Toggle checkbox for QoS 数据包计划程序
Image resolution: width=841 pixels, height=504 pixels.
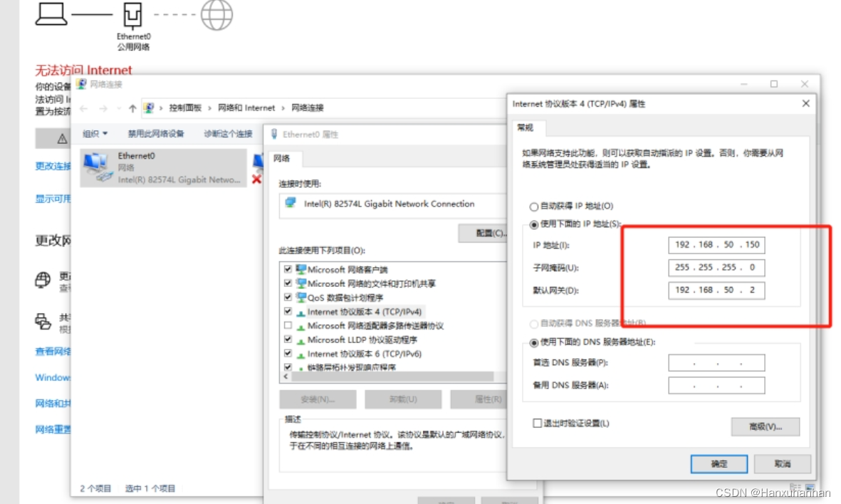pos(288,297)
